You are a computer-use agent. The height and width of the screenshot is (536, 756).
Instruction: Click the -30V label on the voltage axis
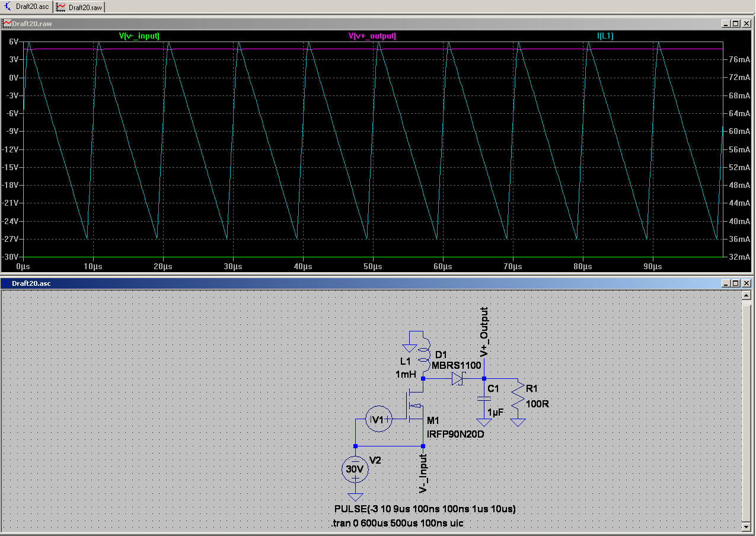point(11,257)
